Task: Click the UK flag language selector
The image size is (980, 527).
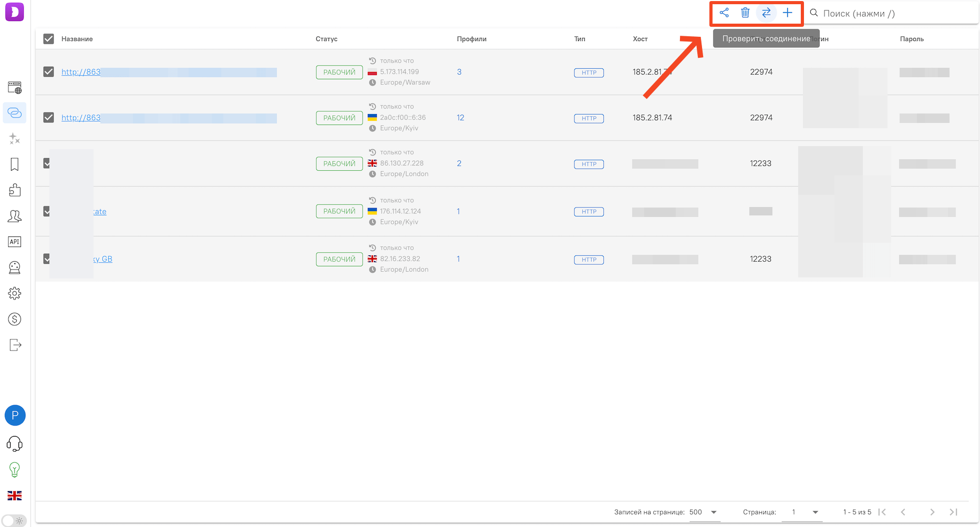Action: [x=15, y=495]
